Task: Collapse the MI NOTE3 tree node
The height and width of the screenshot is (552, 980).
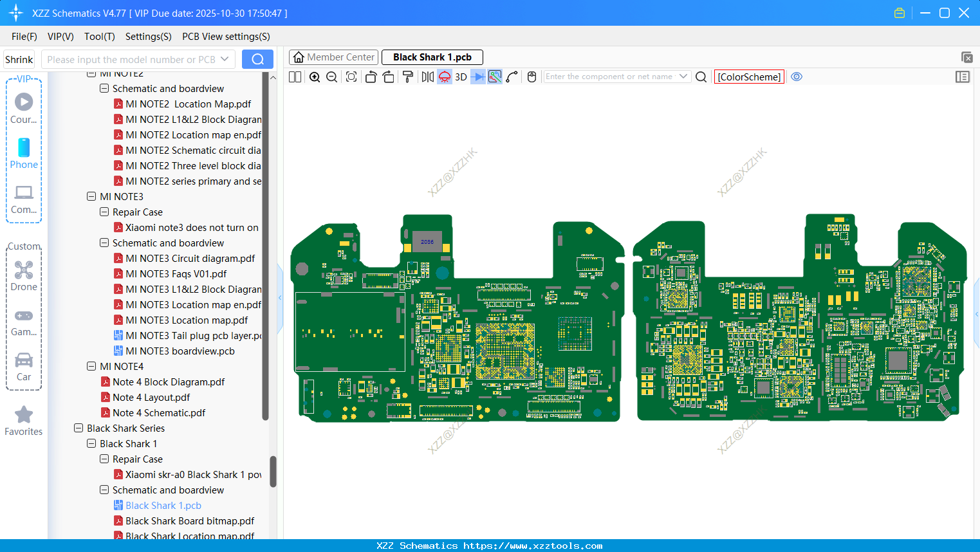Action: point(91,197)
